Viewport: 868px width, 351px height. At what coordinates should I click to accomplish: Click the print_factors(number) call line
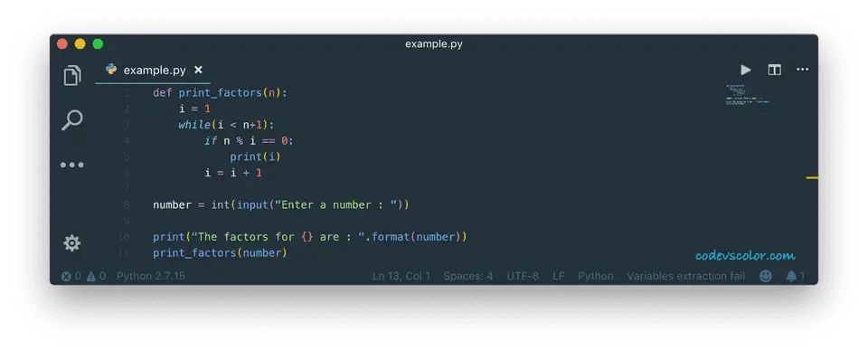coord(221,253)
